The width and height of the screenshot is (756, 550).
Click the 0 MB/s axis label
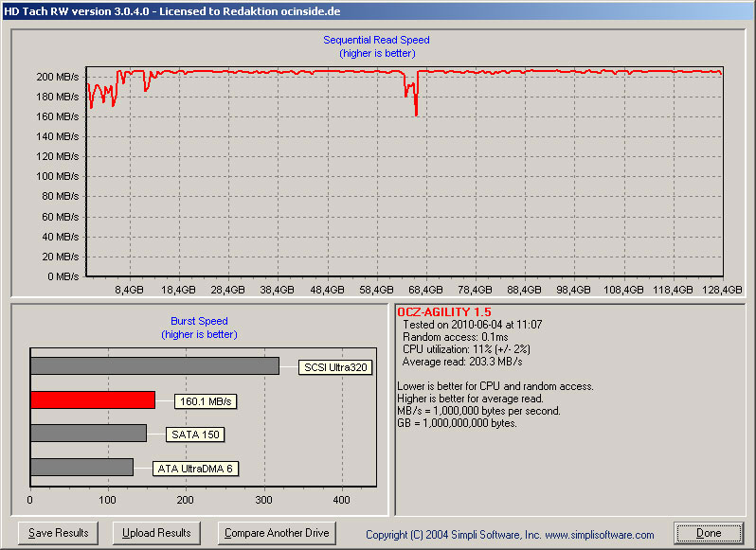tap(63, 276)
